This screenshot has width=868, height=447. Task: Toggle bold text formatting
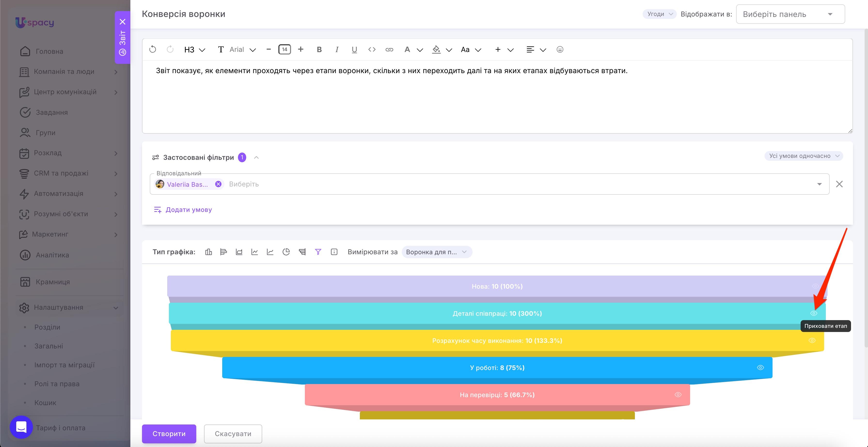[x=319, y=49]
